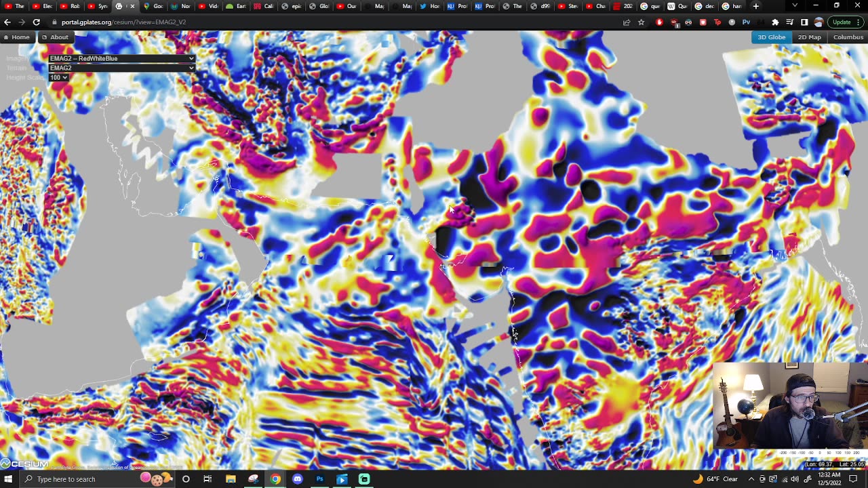Switch view to 2D Map

pos(809,37)
